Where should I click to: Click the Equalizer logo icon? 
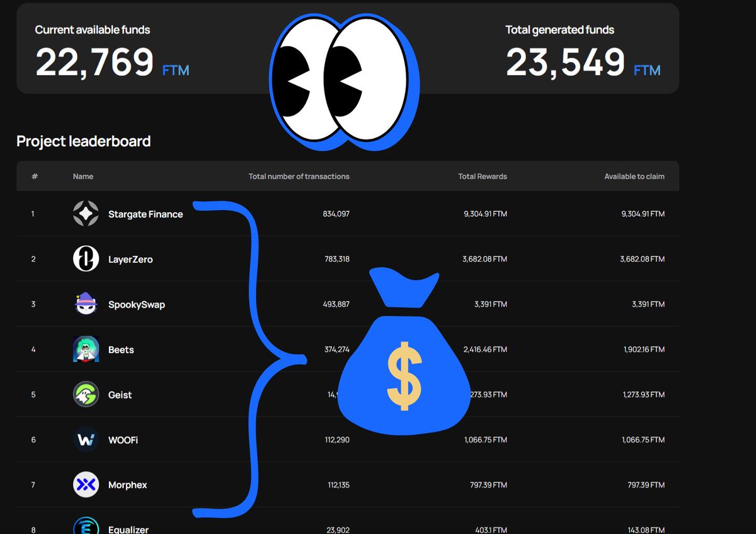pyautogui.click(x=86, y=526)
